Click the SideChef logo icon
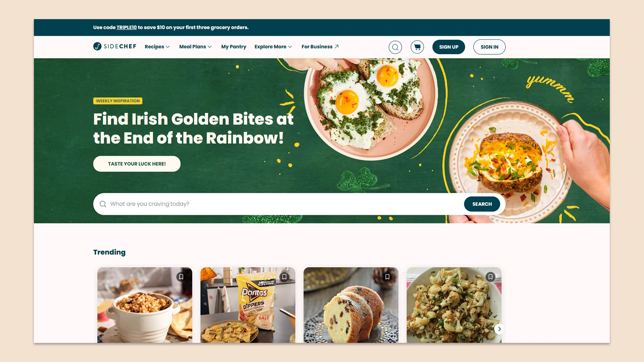644x362 pixels. (97, 46)
